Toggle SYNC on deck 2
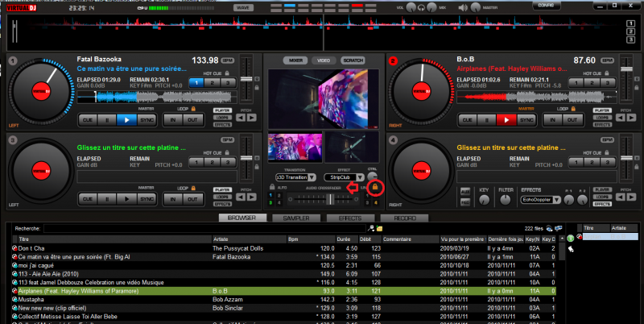 525,120
